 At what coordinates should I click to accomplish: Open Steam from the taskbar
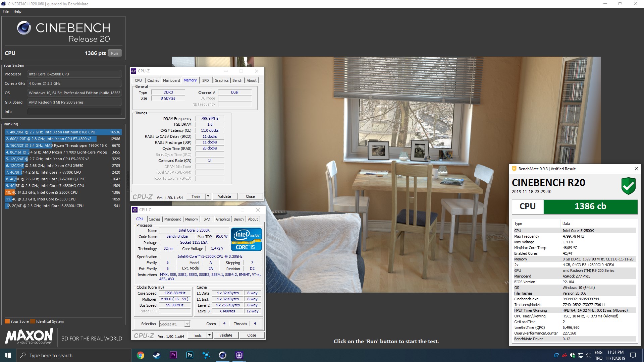(x=157, y=355)
